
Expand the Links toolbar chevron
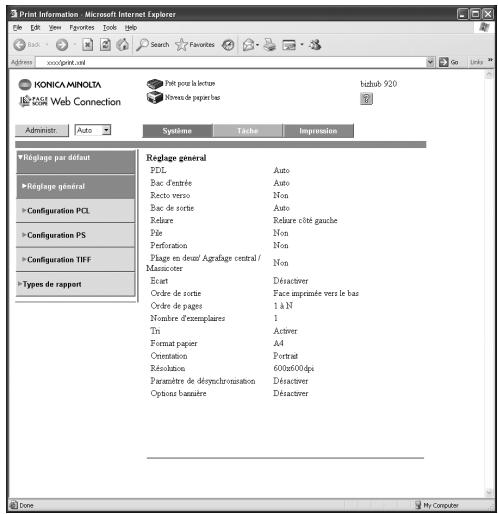click(x=490, y=60)
